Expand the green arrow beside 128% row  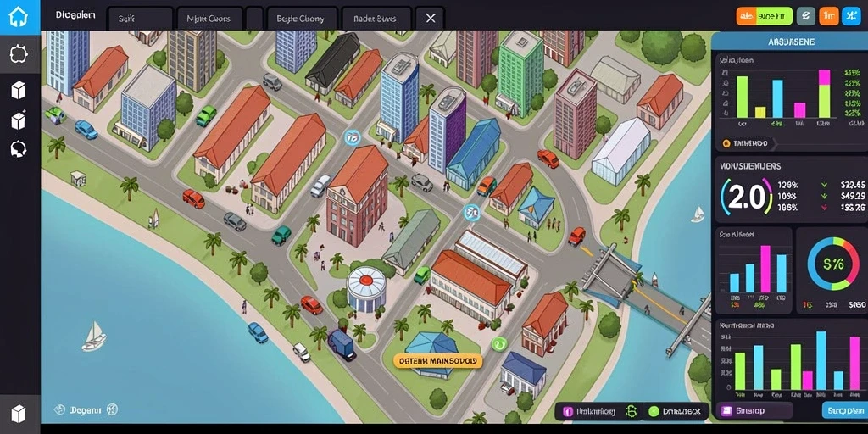(x=825, y=186)
